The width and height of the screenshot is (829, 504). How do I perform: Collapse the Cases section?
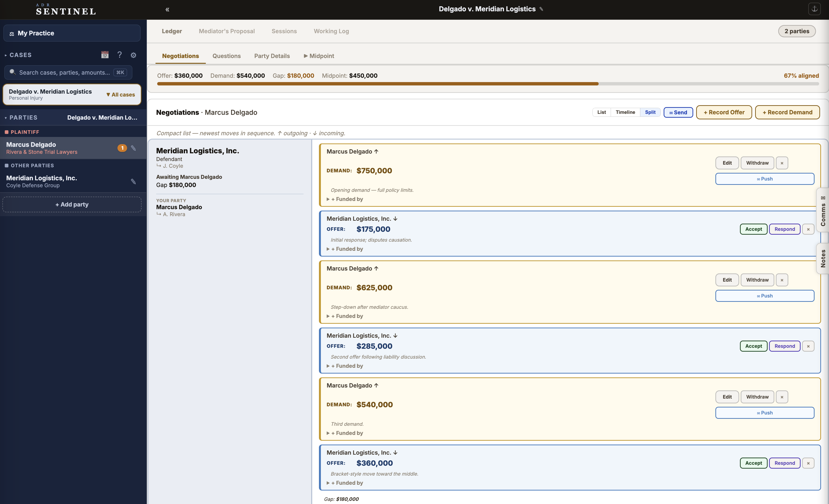coord(18,55)
